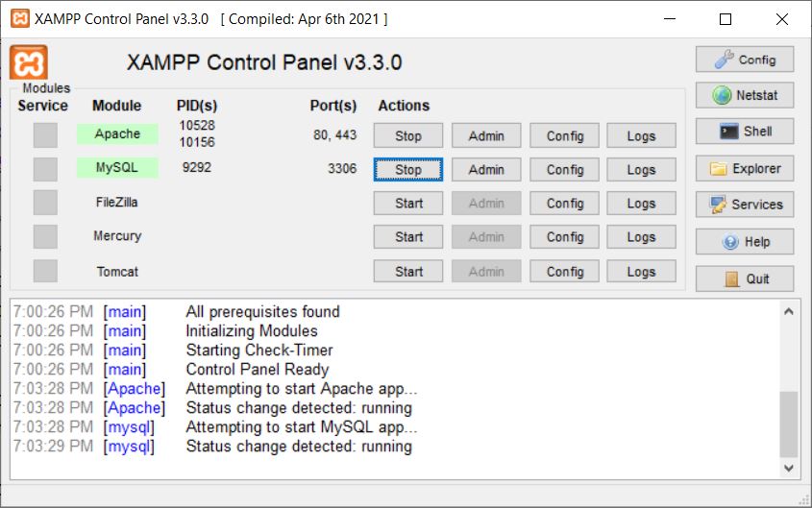The width and height of the screenshot is (812, 508).
Task: Click log line 'Attempting to start Apache app...'
Action: [x=302, y=389]
